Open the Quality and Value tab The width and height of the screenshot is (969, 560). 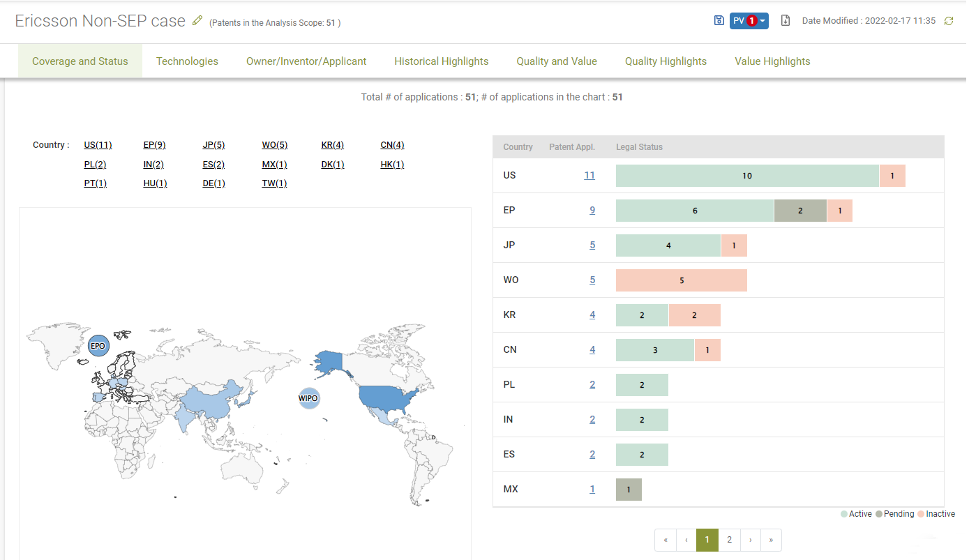pyautogui.click(x=557, y=61)
